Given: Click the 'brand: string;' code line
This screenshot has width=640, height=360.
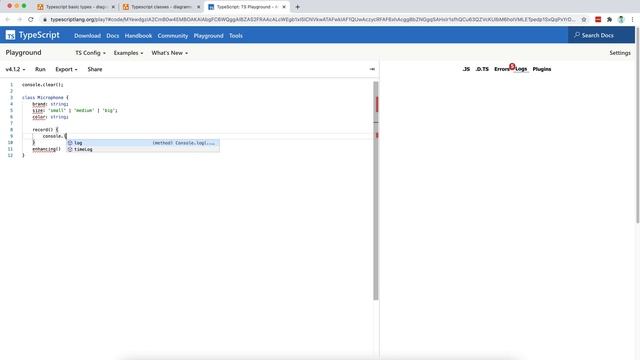Looking at the screenshot, I should [50, 104].
